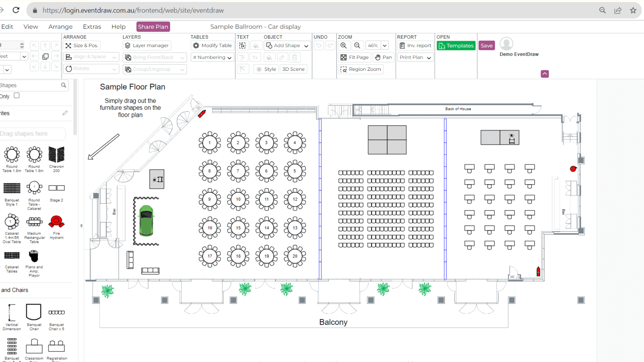Click the pencil edit favourites icon
The width and height of the screenshot is (644, 362).
point(65,113)
